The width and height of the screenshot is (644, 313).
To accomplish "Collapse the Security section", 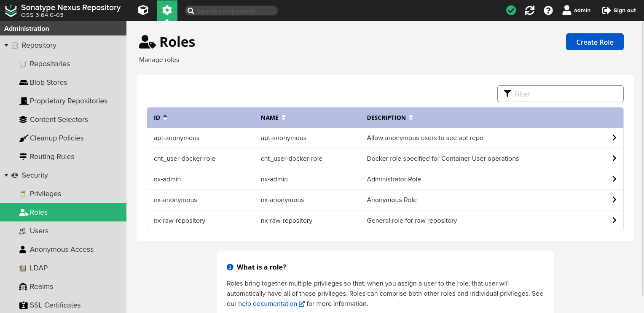I will 6,175.
